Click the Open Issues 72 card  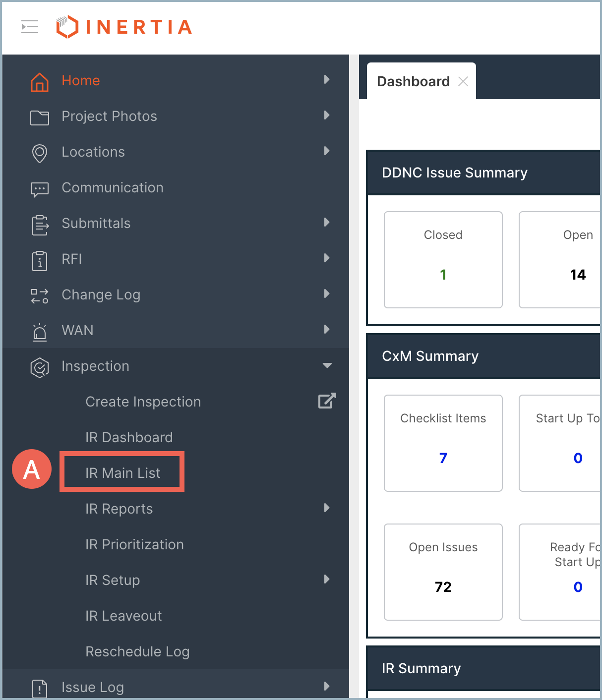(443, 572)
